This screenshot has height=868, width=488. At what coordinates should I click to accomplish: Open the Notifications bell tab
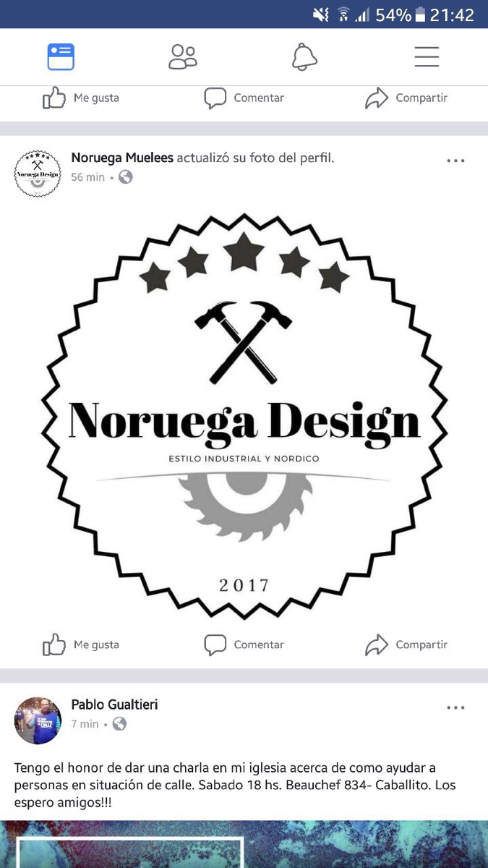[x=304, y=56]
